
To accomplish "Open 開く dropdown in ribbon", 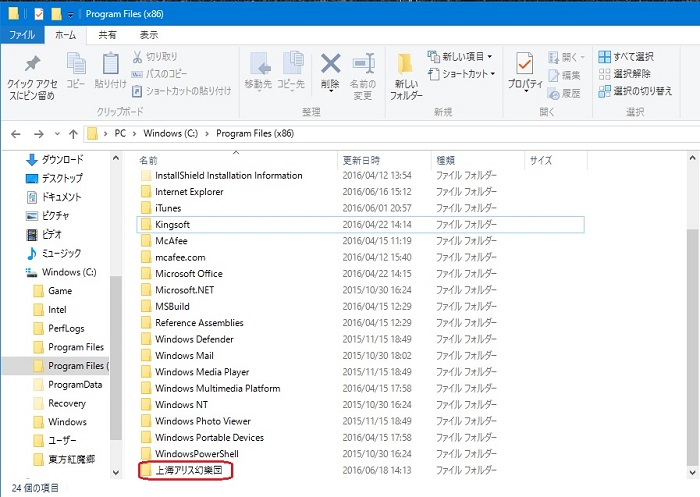I will 566,57.
